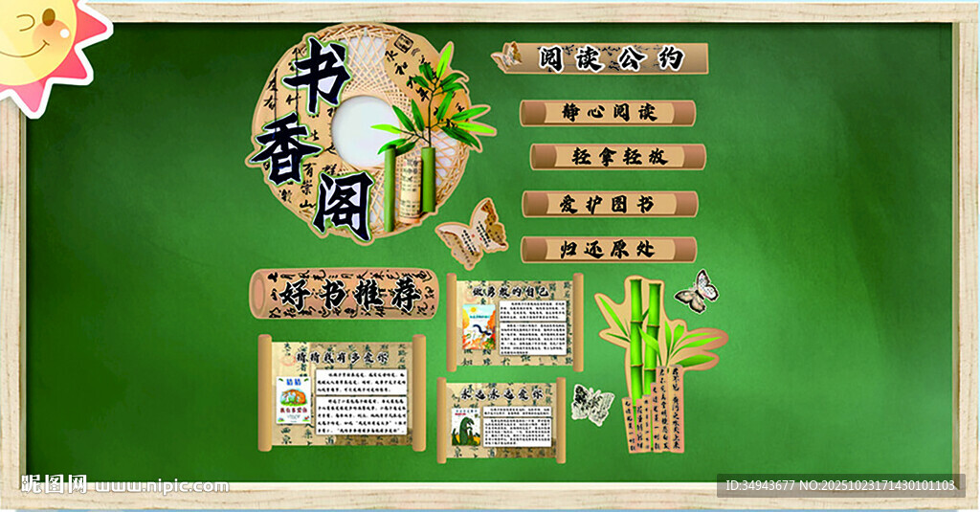Click lower description box in '做勇敢的自己' scroll
Image resolution: width=980 pixels, height=512 pixels.
(x=532, y=339)
